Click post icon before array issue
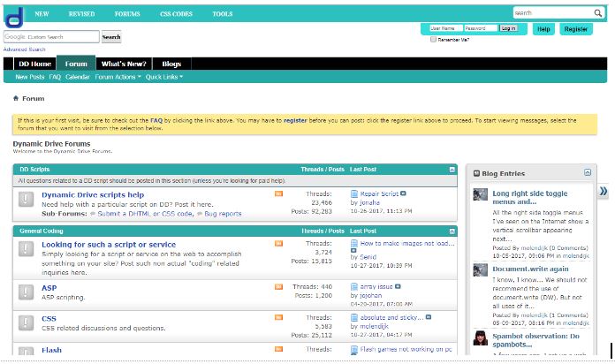615x364 pixels. tap(354, 287)
